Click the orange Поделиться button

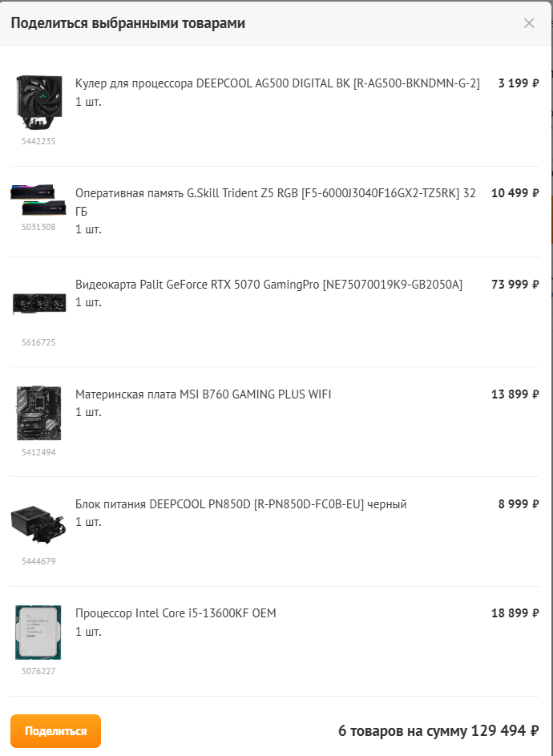(55, 731)
